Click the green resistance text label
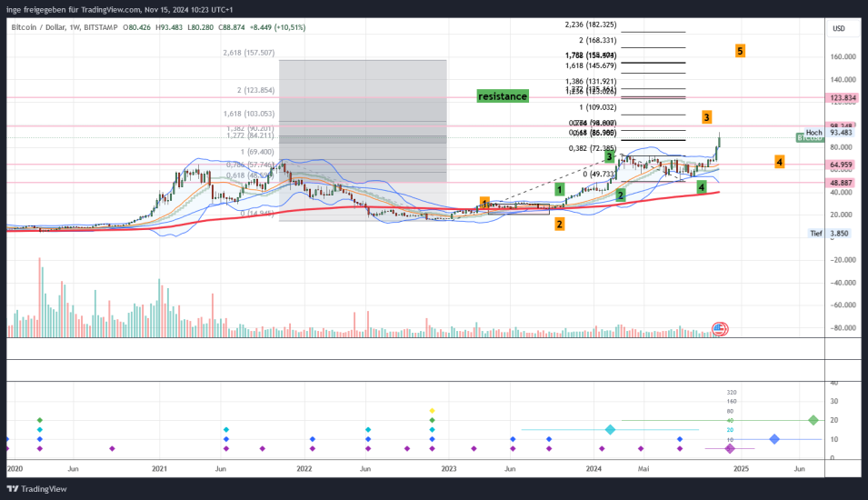 click(503, 96)
